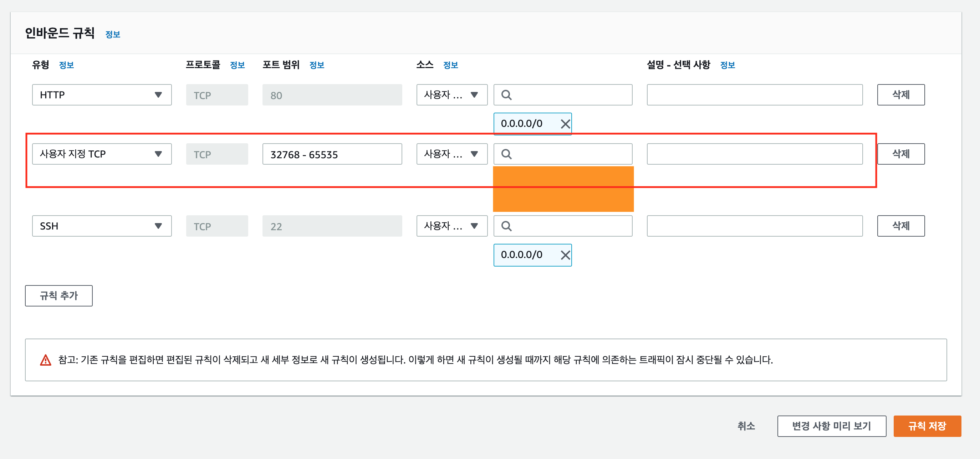Delete the SSH rule with 삭제
980x459 pixels.
click(900, 226)
